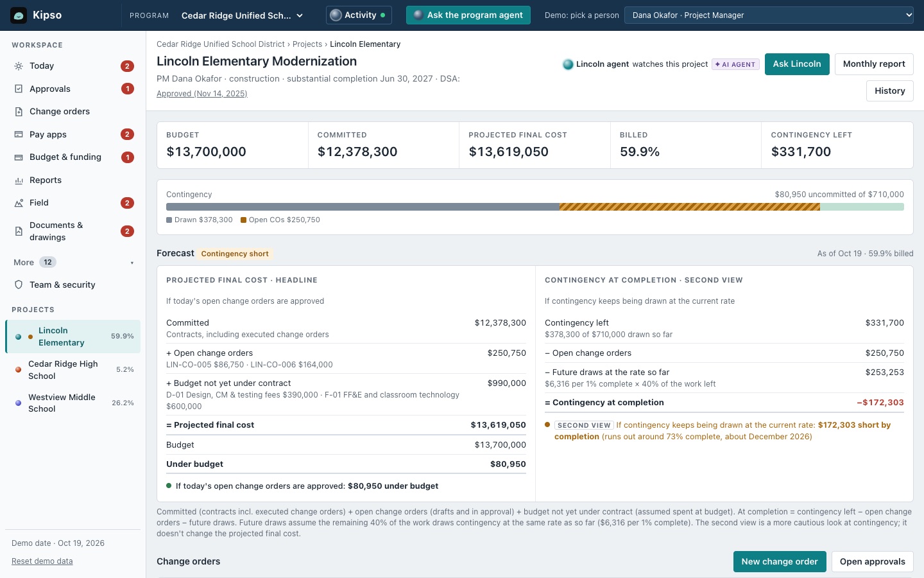
Task: Click the Committed $12,378,300 summary card
Action: (x=384, y=145)
